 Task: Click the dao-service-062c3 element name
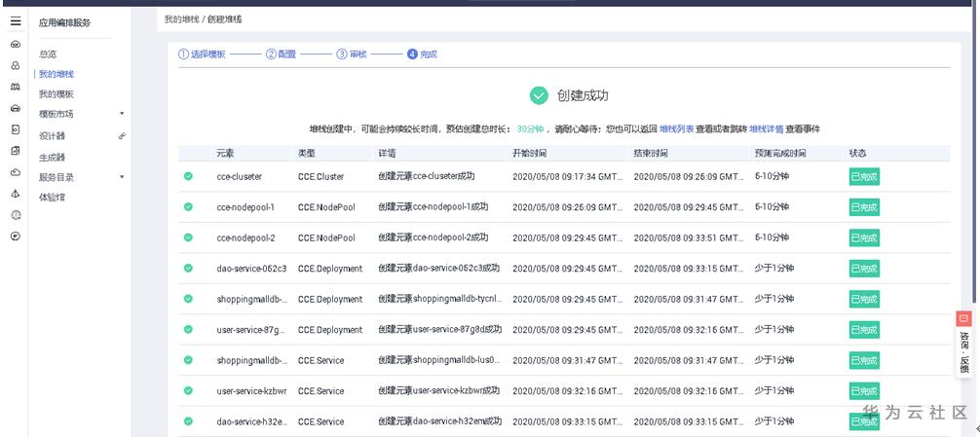[252, 269]
